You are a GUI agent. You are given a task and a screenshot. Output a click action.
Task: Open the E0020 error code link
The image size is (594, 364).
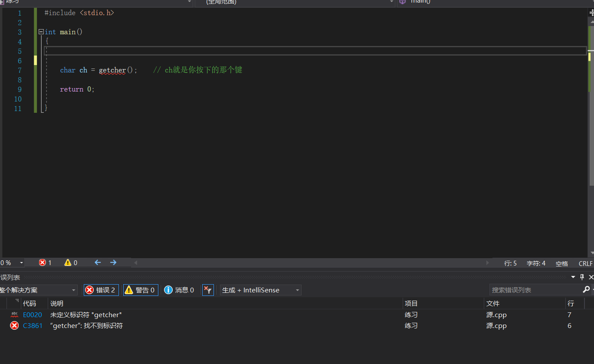[x=33, y=315]
